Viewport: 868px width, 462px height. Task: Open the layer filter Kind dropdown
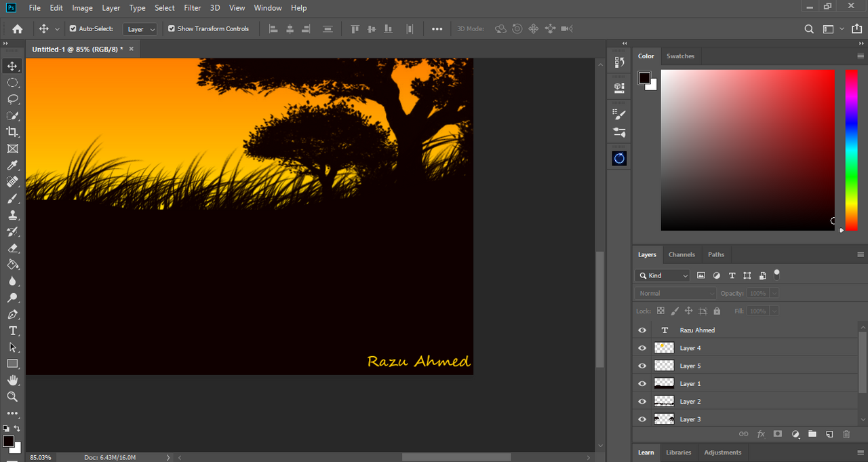(x=663, y=275)
